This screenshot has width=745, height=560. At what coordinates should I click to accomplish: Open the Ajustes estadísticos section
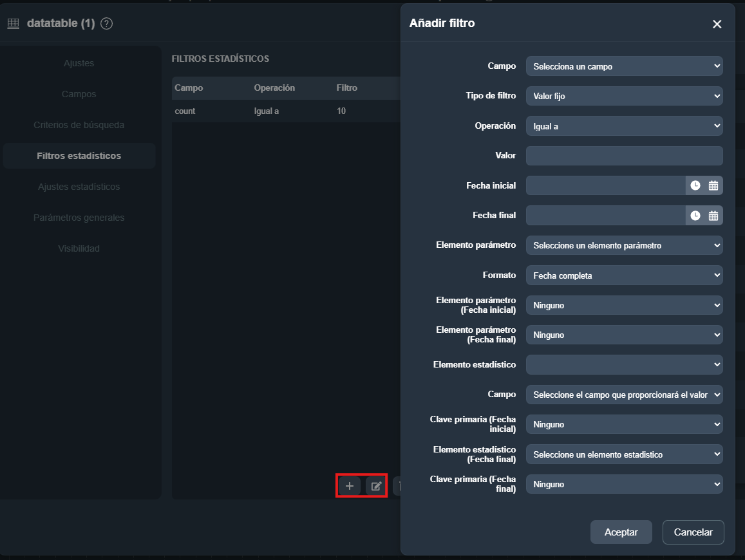point(79,187)
